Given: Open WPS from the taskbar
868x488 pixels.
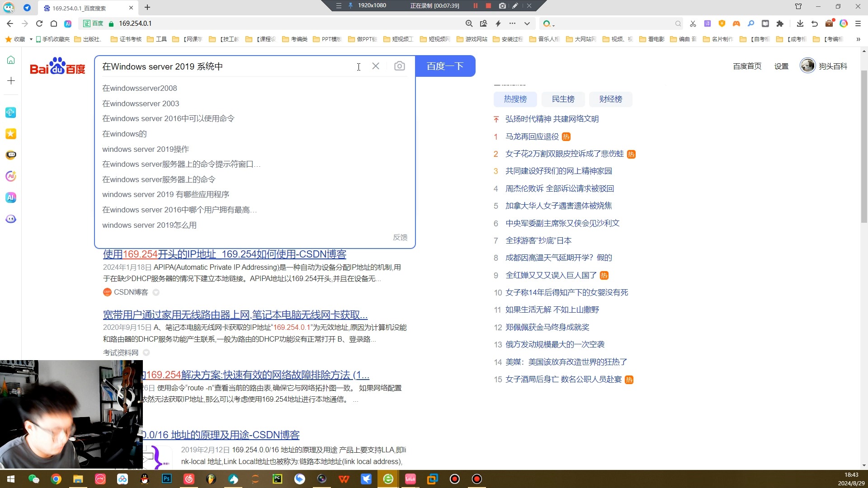Looking at the screenshot, I should (x=344, y=479).
